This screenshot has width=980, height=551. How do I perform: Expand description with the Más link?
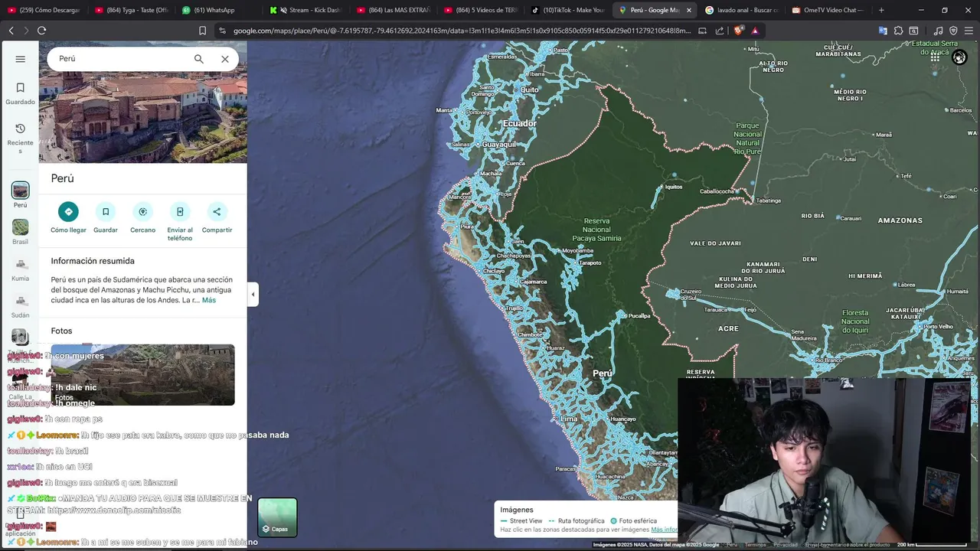pyautogui.click(x=209, y=300)
